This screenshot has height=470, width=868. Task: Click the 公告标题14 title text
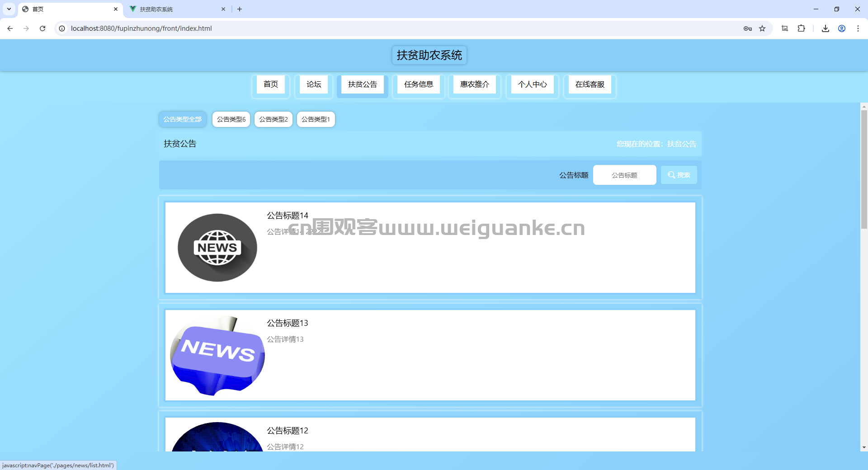click(x=288, y=216)
